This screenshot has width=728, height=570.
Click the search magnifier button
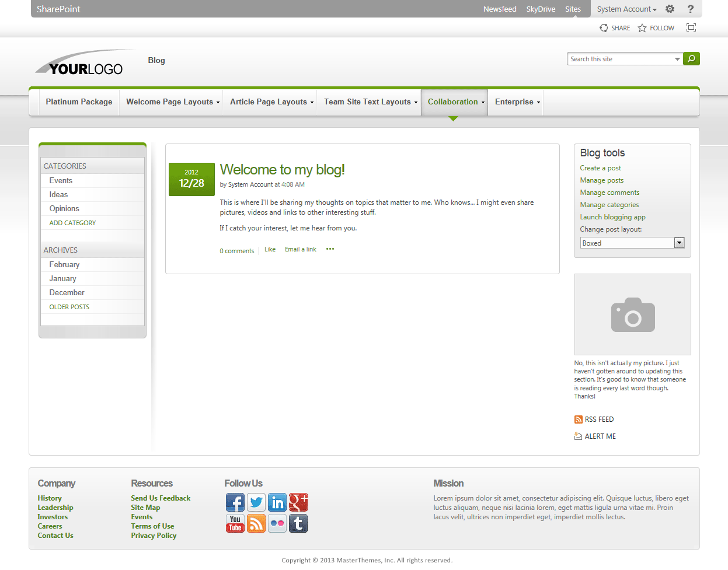pyautogui.click(x=691, y=58)
